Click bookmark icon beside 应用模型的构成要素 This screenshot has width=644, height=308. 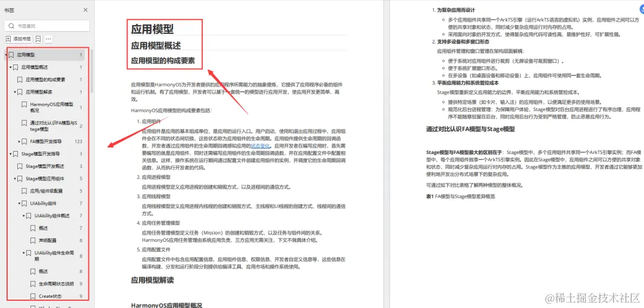20,79
